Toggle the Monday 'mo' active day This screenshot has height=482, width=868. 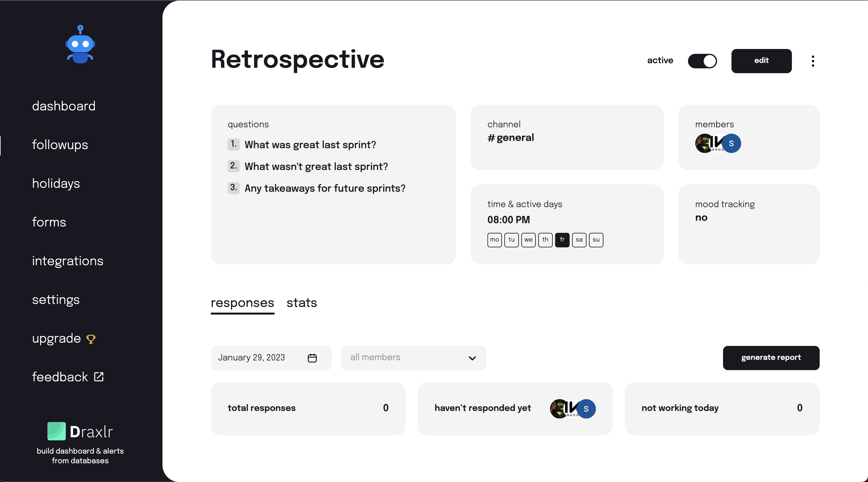pyautogui.click(x=494, y=240)
